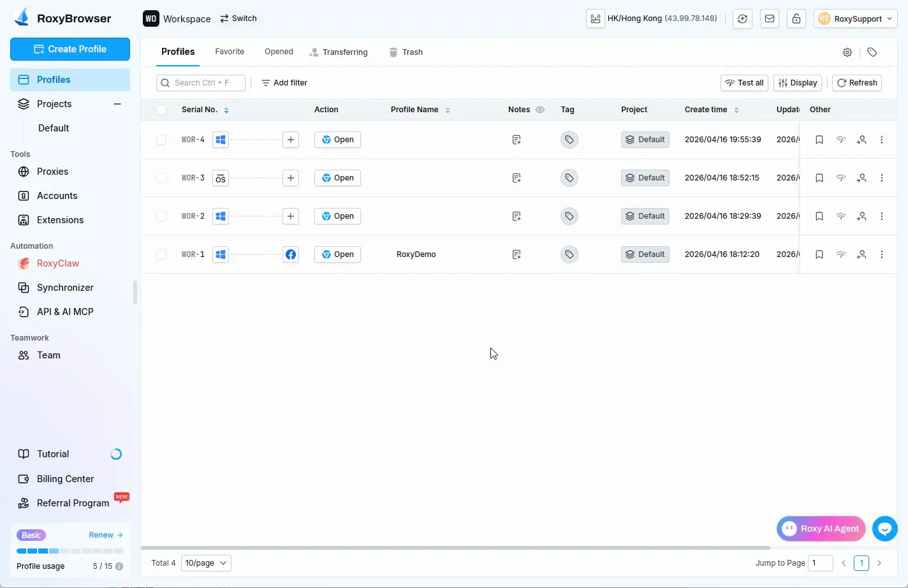Switch to the Favorite tab
The height and width of the screenshot is (588, 908).
click(x=230, y=52)
